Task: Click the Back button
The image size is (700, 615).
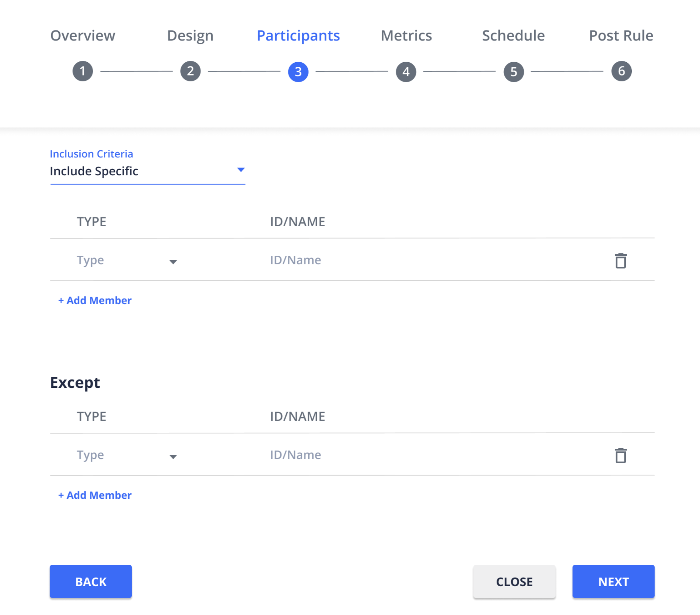Action: click(90, 582)
